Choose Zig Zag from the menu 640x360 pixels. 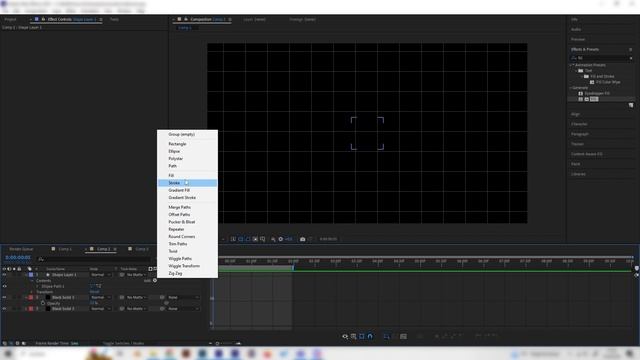click(187, 273)
